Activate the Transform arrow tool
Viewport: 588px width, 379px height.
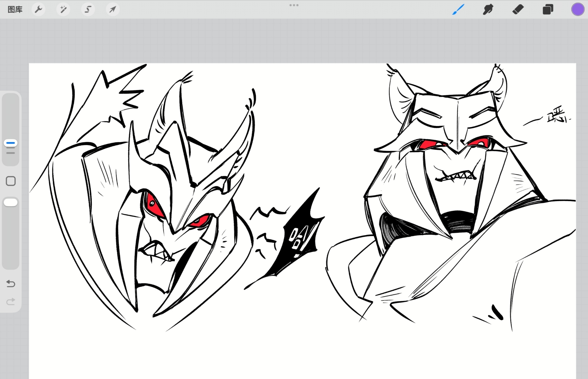coord(113,9)
